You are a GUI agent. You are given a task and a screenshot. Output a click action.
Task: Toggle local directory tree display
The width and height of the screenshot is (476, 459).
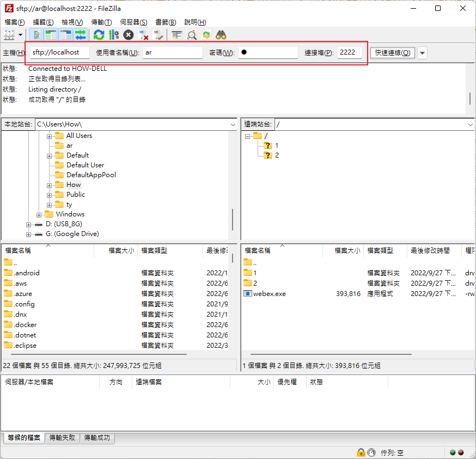pos(51,35)
